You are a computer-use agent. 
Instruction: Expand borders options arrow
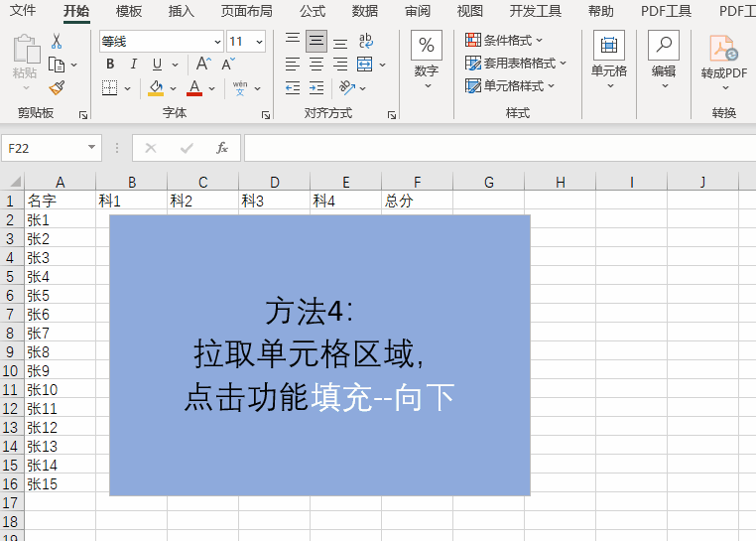pos(127,88)
